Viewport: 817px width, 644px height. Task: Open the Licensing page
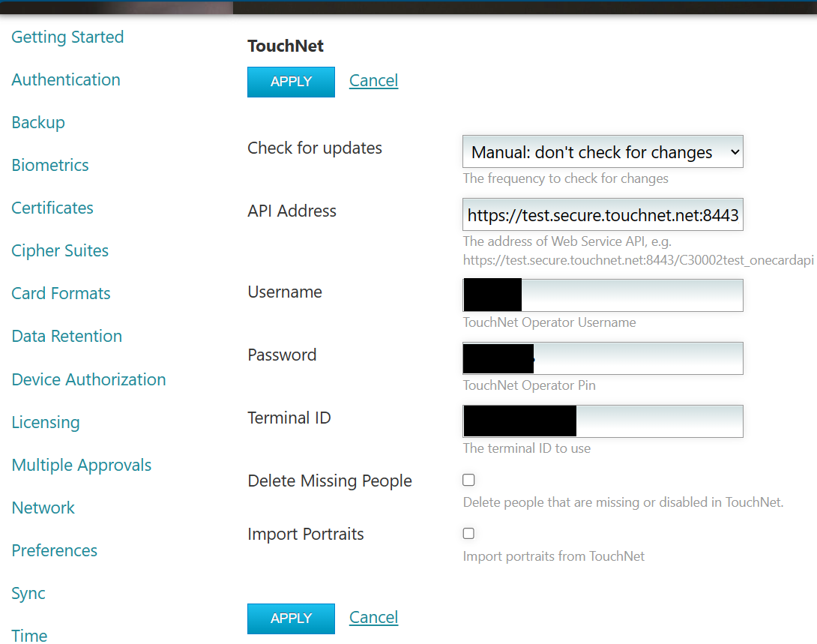pos(45,422)
